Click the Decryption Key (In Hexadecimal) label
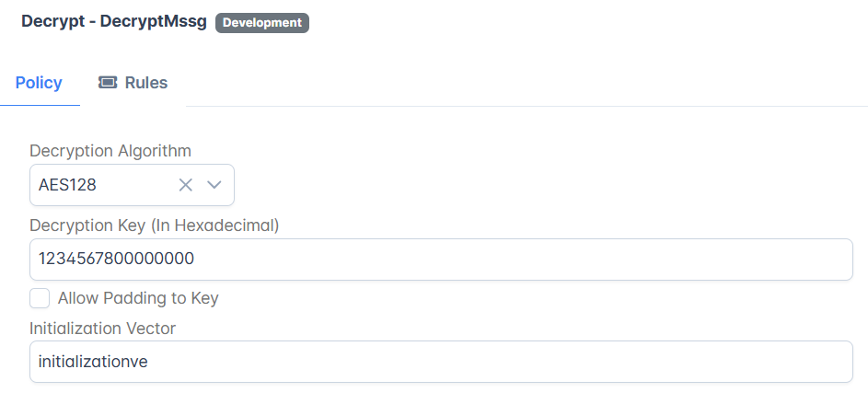The width and height of the screenshot is (868, 404). coord(155,225)
